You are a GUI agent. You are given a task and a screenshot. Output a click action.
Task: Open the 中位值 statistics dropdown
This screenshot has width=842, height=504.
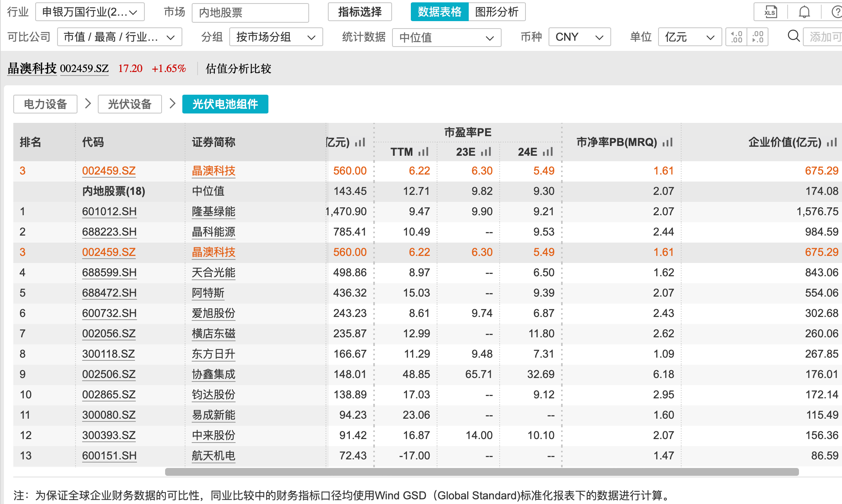pos(447,37)
